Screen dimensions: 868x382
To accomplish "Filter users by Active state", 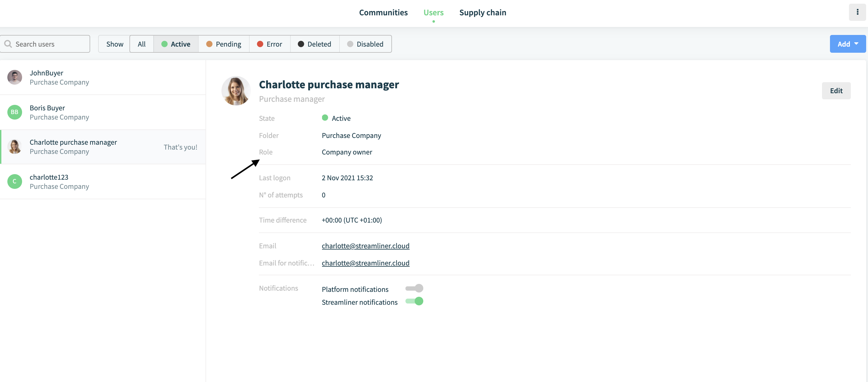I will click(176, 44).
